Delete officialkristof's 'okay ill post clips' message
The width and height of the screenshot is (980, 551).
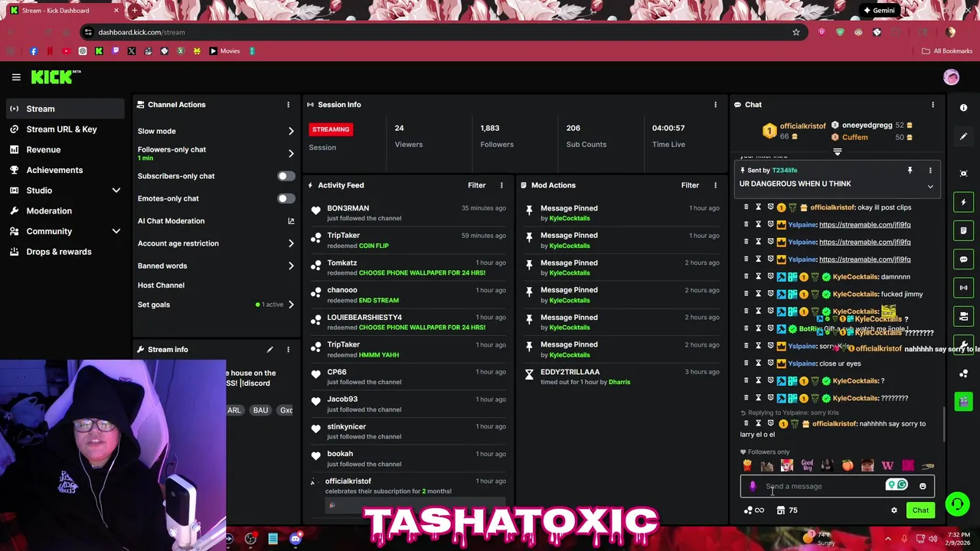coord(746,207)
